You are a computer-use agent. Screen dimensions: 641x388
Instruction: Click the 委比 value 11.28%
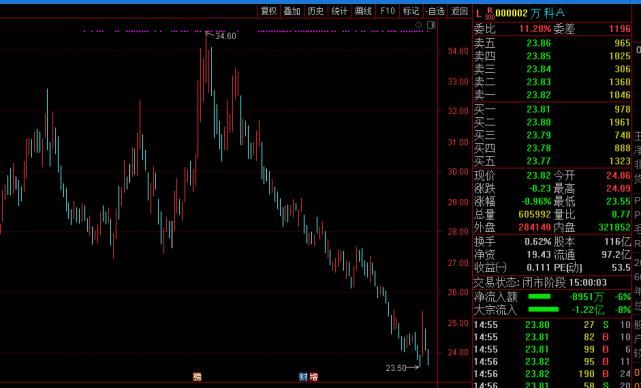click(x=535, y=29)
